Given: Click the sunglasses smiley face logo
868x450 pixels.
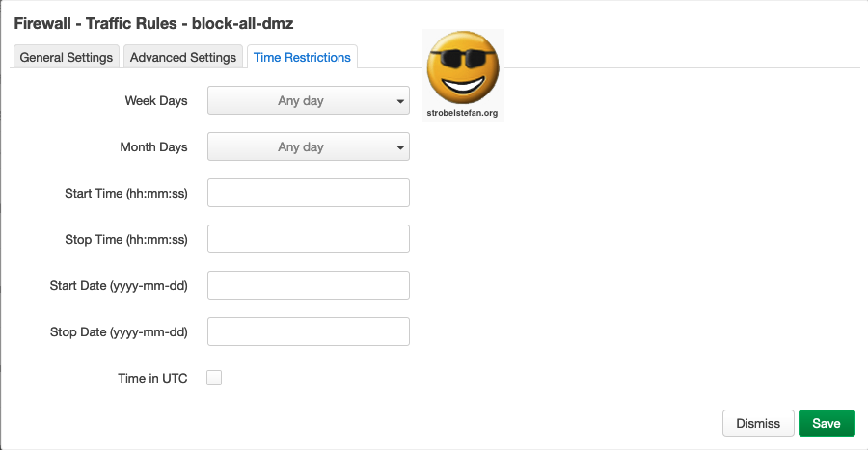Looking at the screenshot, I should [463, 69].
